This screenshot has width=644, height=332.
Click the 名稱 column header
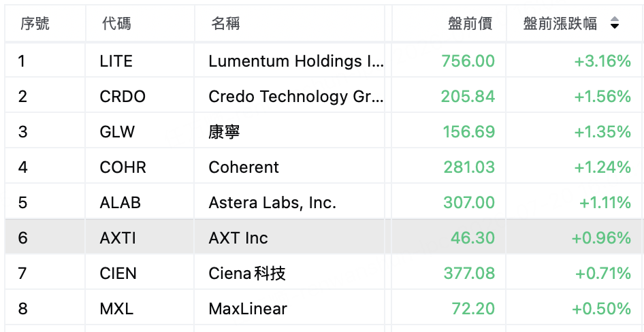click(225, 24)
